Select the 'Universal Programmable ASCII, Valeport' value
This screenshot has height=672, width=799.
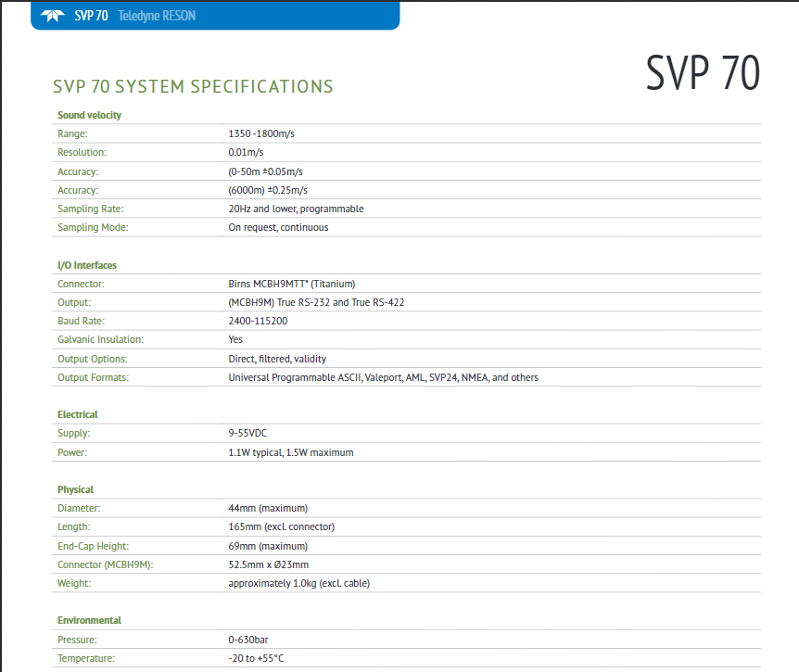383,377
